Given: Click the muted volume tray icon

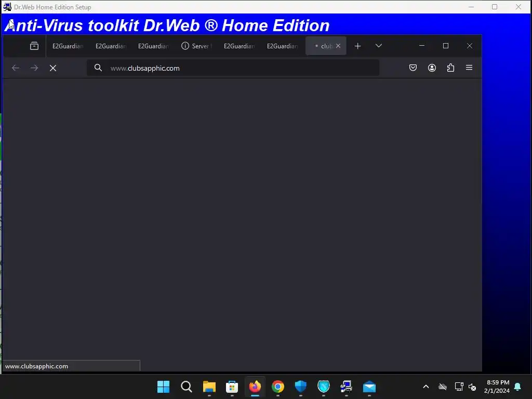Looking at the screenshot, I should (x=472, y=387).
